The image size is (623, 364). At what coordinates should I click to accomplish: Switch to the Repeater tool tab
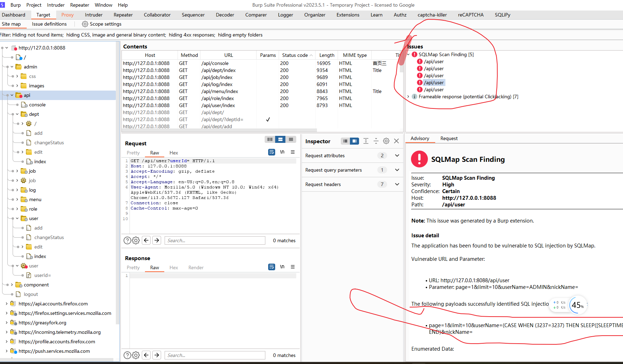point(123,15)
